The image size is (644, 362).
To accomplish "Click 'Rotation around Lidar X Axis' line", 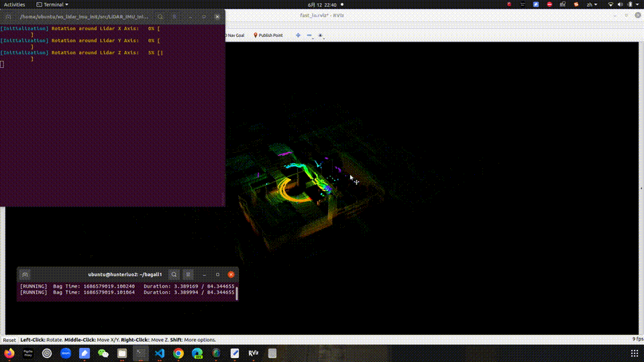I will pos(80,29).
